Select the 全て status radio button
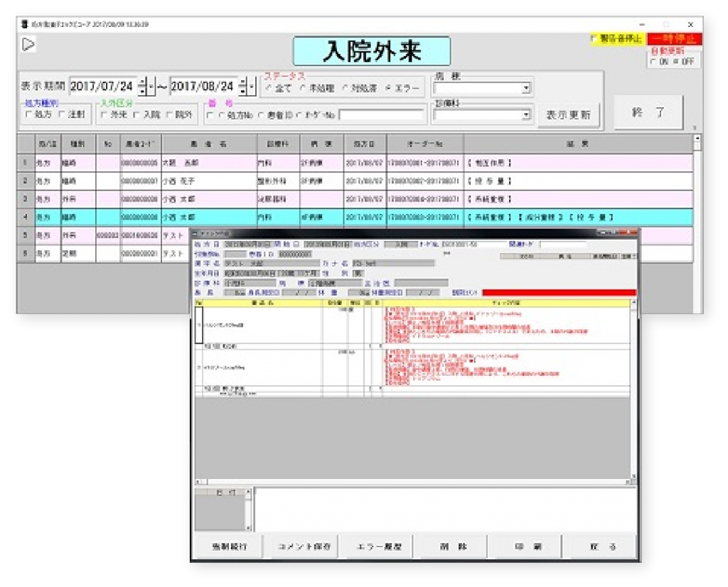 click(x=268, y=87)
